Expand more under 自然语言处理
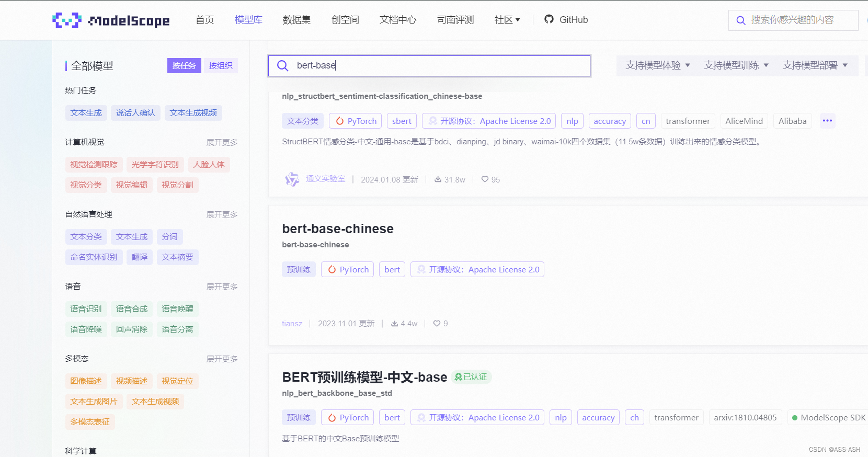This screenshot has width=868, height=457. tap(222, 214)
